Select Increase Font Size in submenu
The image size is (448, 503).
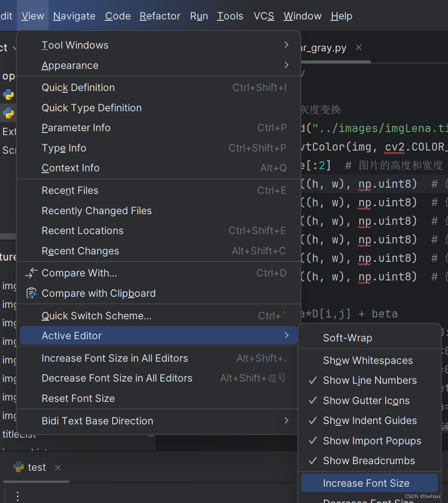tap(366, 483)
